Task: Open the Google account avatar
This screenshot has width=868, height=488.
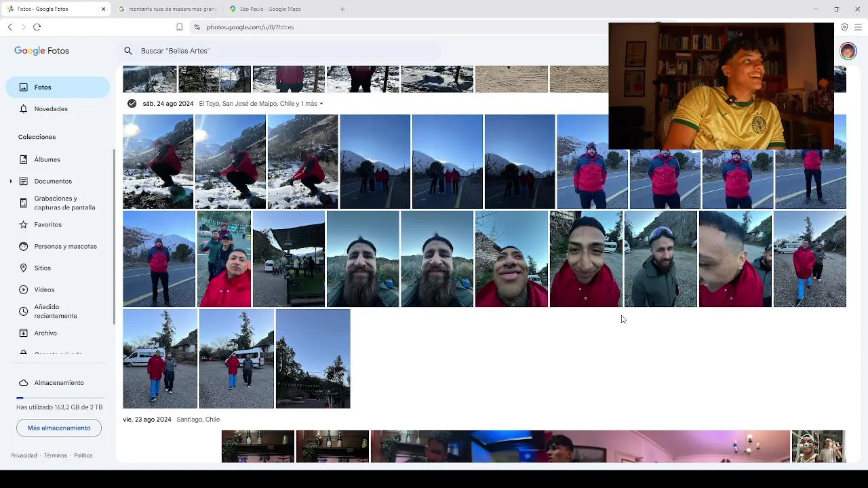Action: pos(848,51)
